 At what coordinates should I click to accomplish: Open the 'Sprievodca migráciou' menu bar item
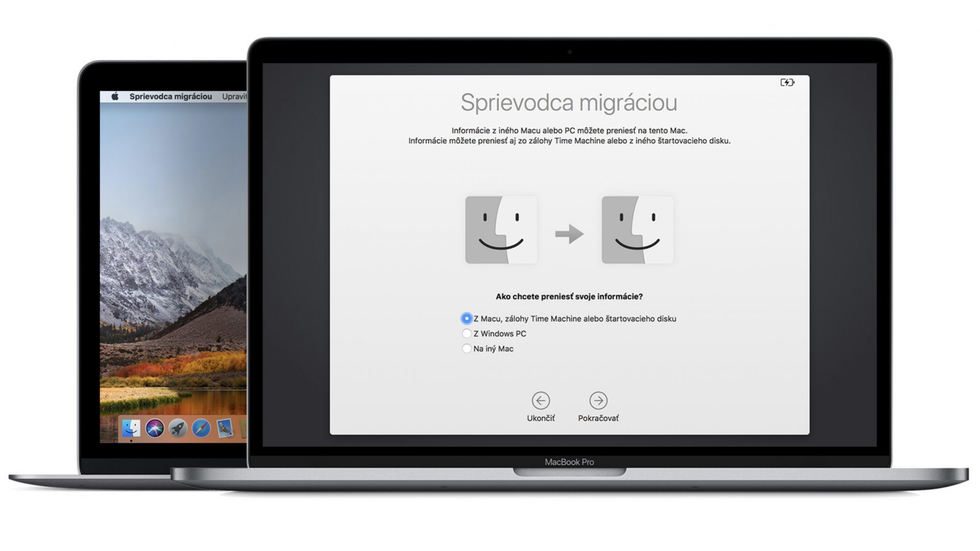pos(170,96)
